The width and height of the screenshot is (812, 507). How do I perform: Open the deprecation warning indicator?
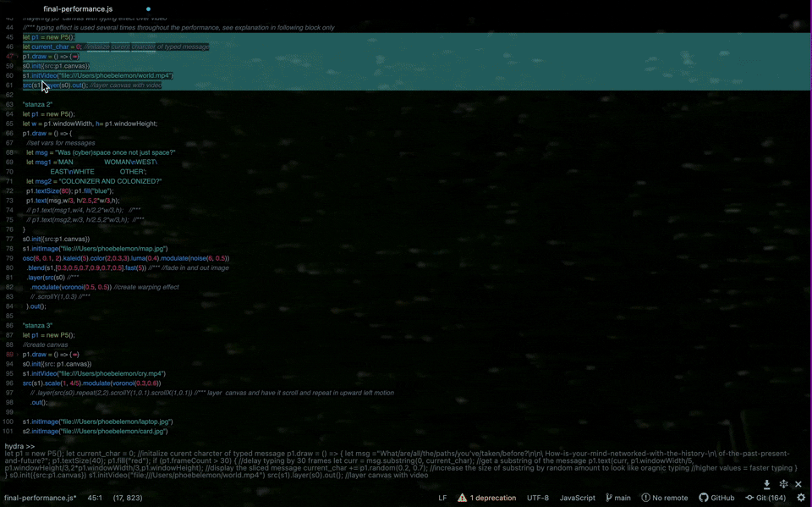click(486, 498)
